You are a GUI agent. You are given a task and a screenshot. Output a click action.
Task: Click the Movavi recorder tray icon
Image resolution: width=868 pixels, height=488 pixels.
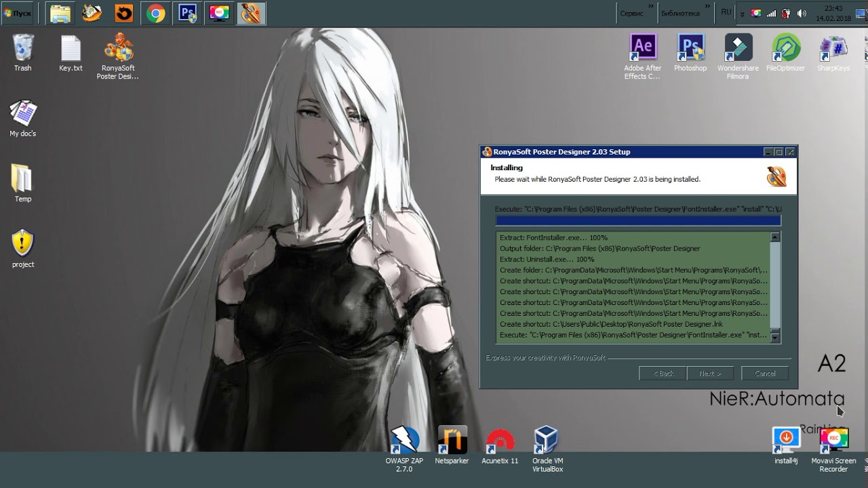pos(756,14)
